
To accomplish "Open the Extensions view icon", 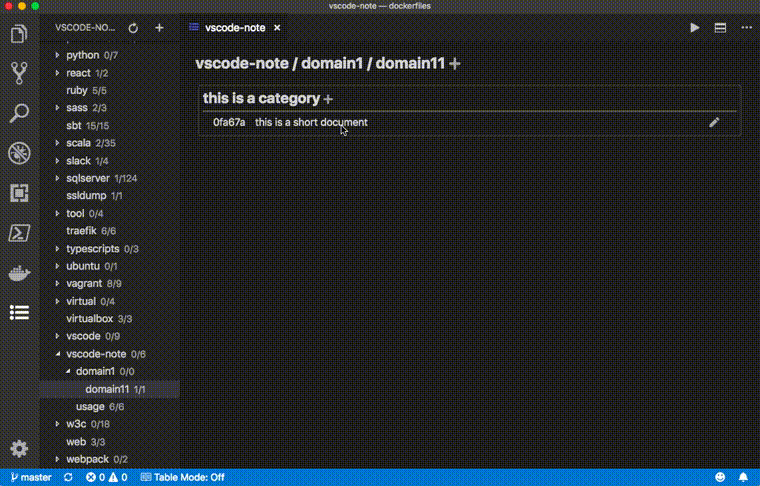I will 19,193.
